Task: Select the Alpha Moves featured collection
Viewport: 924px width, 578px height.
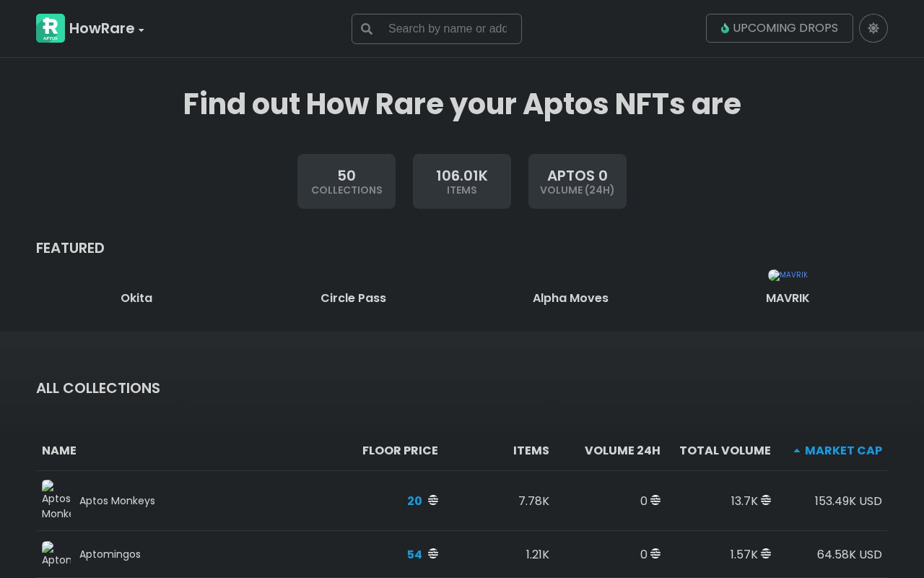Action: tap(570, 298)
